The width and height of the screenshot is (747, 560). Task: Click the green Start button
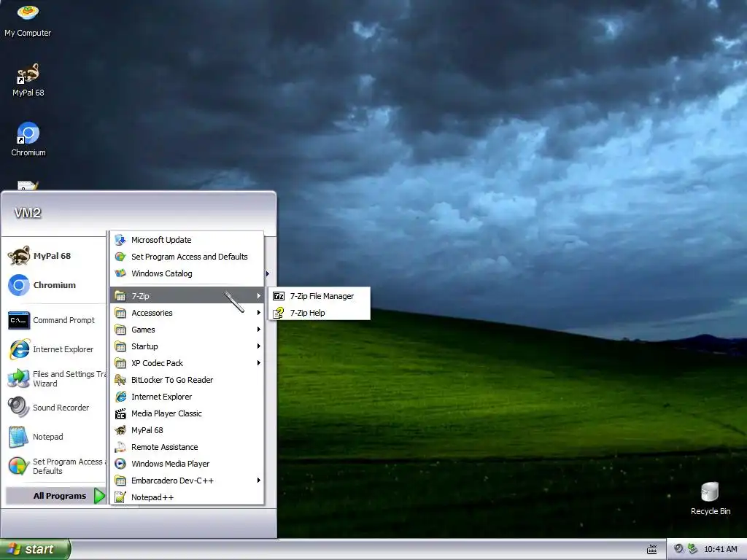(x=35, y=549)
